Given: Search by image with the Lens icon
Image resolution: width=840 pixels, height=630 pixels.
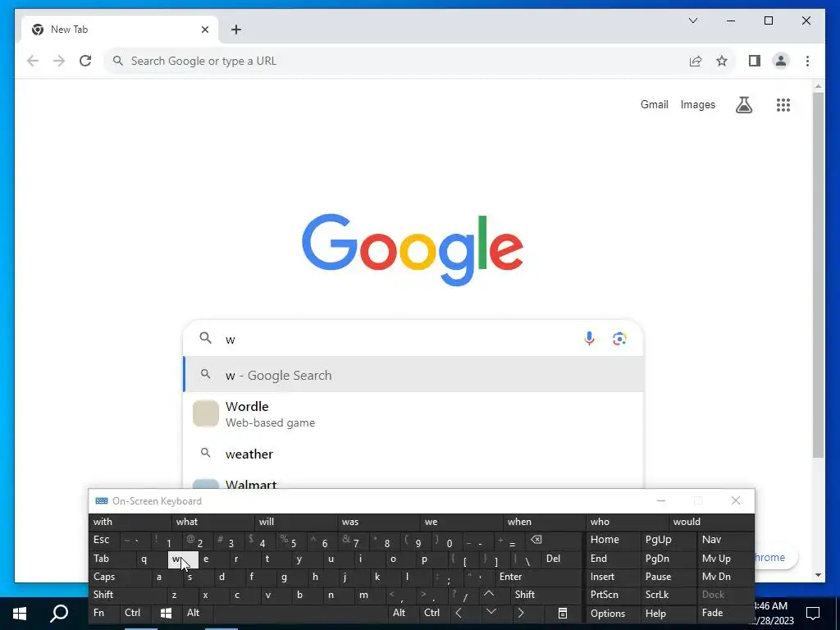Looking at the screenshot, I should [x=619, y=339].
